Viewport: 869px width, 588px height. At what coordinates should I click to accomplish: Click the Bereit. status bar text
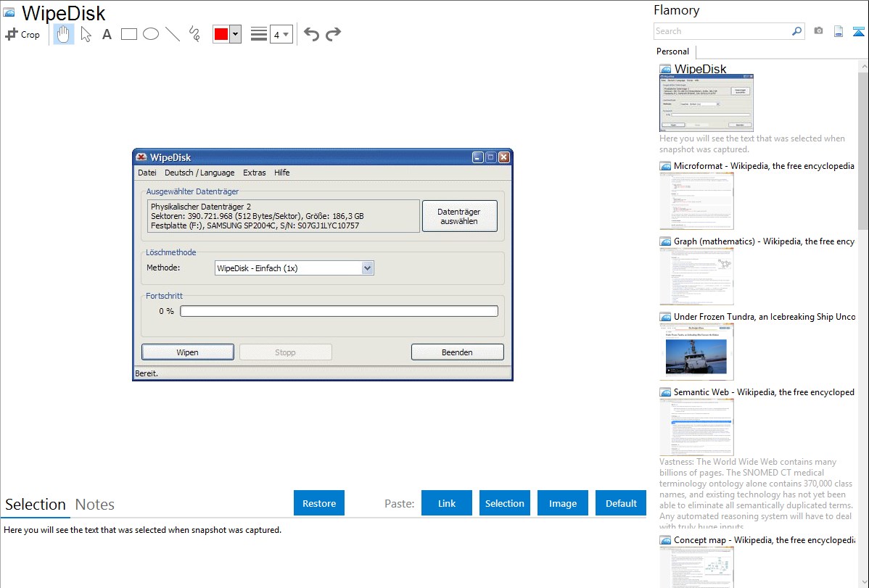(x=147, y=373)
